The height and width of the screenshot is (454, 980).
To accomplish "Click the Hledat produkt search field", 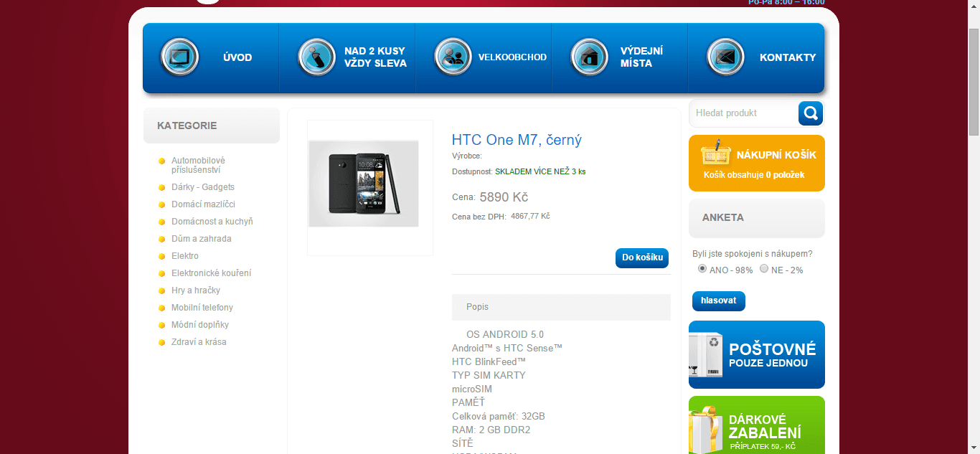I will tap(743, 113).
